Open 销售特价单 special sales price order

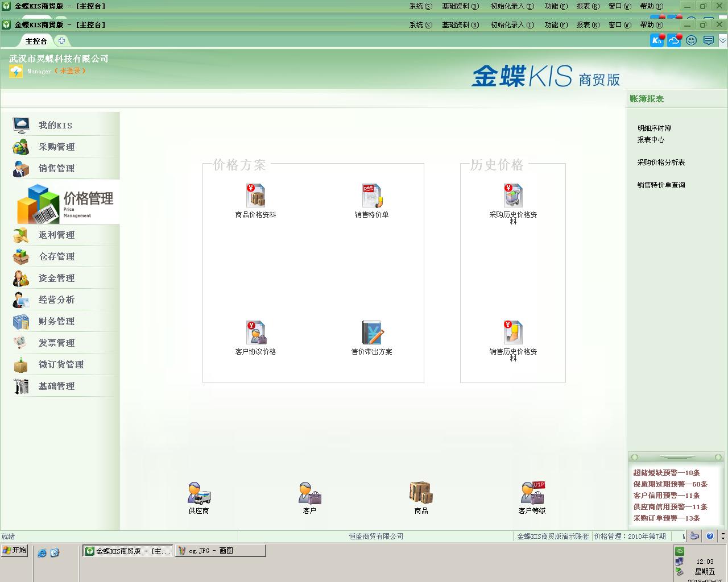point(371,201)
